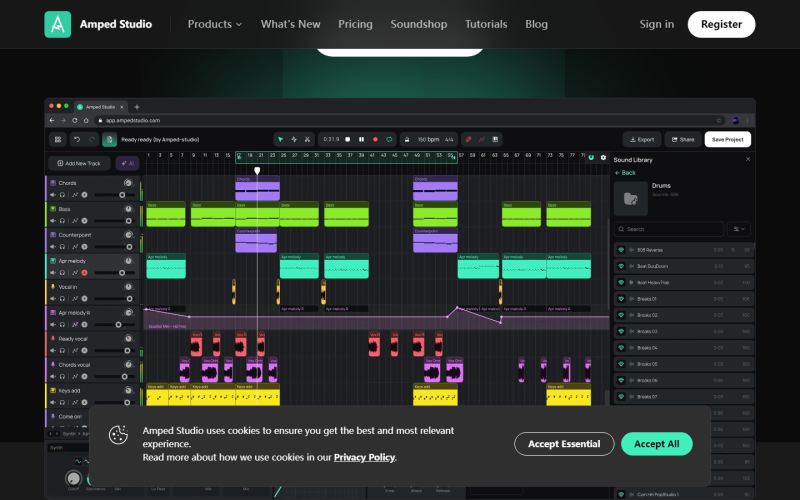Click the undo arrow icon
This screenshot has height=500, width=800.
(x=77, y=139)
